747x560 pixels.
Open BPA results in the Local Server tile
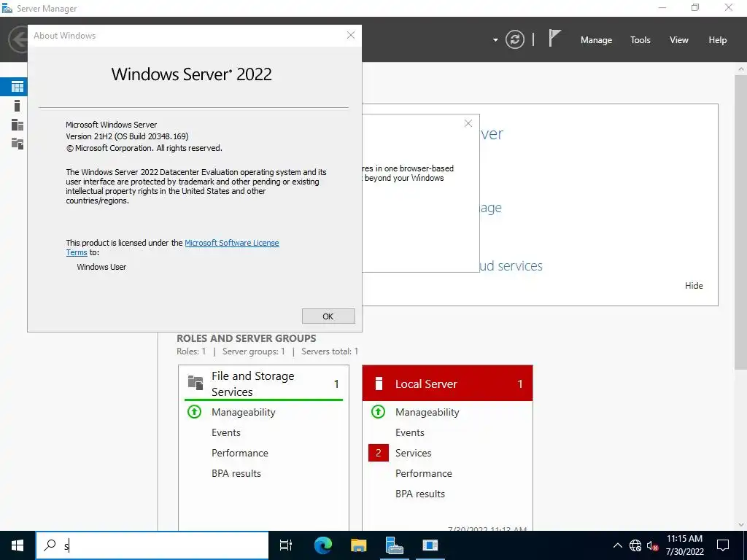coord(420,494)
